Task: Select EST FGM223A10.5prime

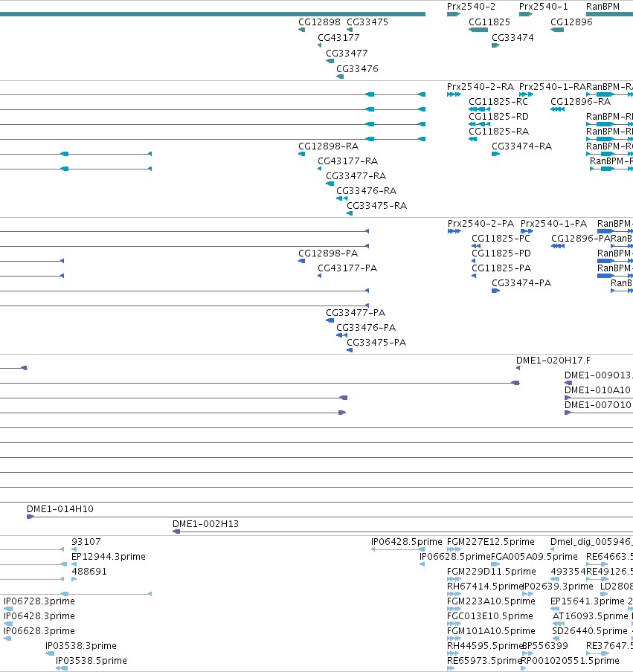Action: coord(491,601)
